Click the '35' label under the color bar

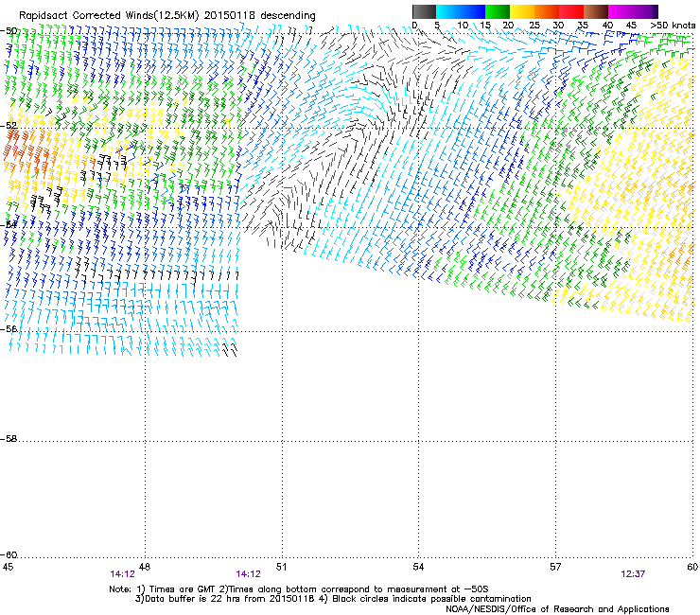[583, 26]
